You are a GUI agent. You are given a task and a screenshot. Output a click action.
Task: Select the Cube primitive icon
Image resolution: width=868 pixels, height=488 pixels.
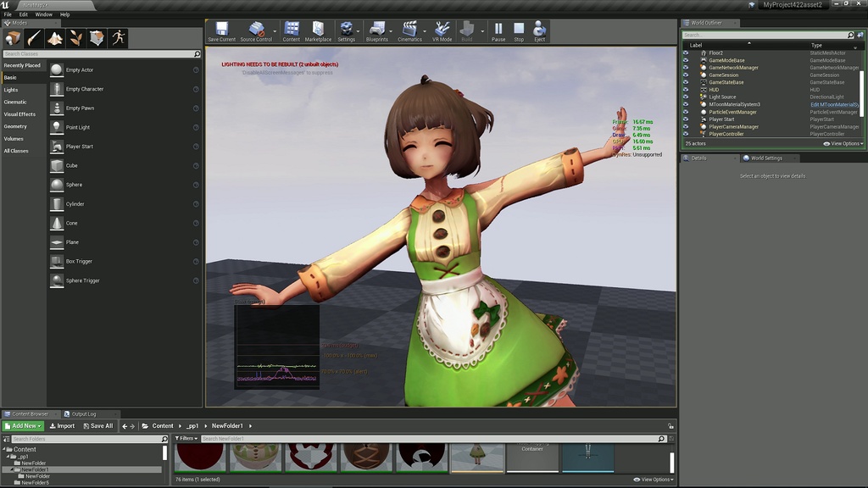point(57,165)
